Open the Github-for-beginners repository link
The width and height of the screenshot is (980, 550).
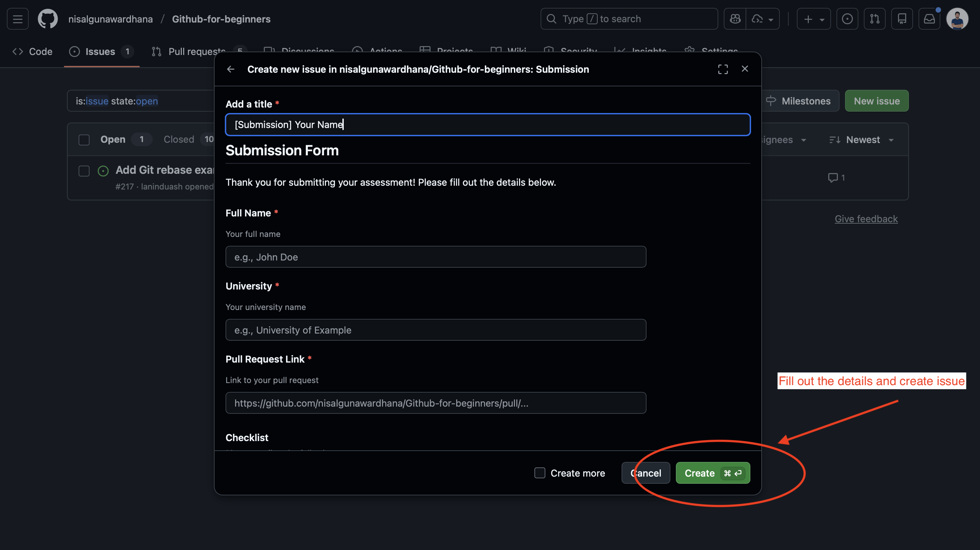221,19
